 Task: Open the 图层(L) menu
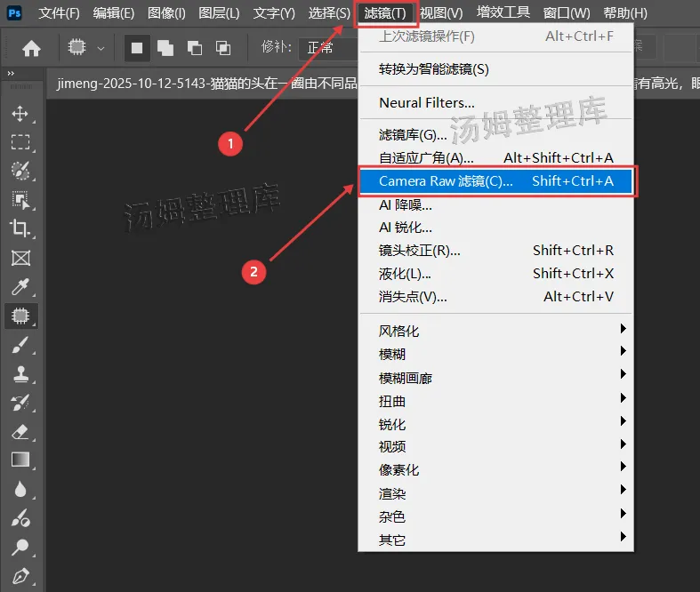tap(219, 13)
